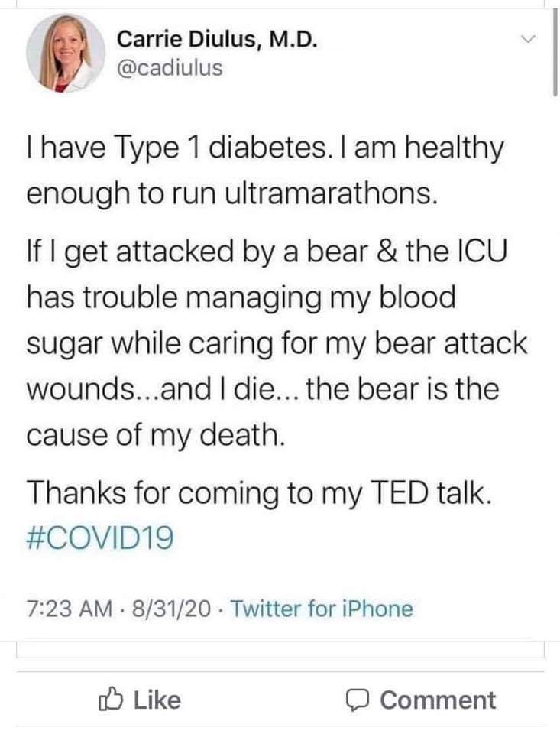560x734 pixels.
Task: Click the Twitter for iPhone link
Action: coord(322,609)
